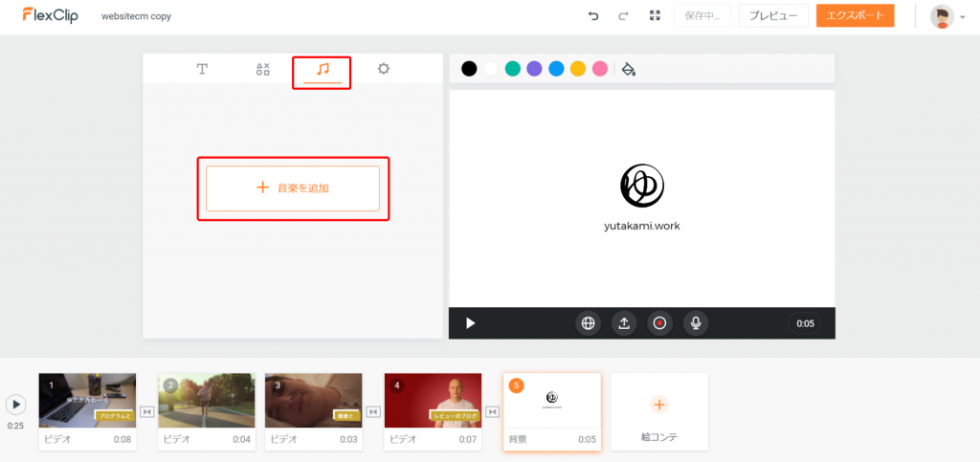Click the upload icon in preview bar
Screen dimensions: 980x462
click(x=624, y=323)
